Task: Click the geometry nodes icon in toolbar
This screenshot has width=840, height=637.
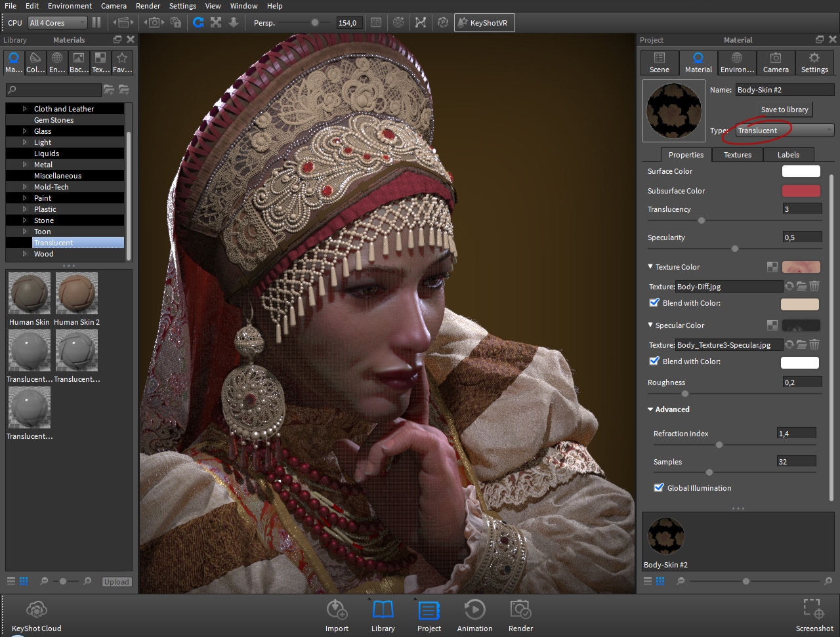Action: tap(421, 22)
